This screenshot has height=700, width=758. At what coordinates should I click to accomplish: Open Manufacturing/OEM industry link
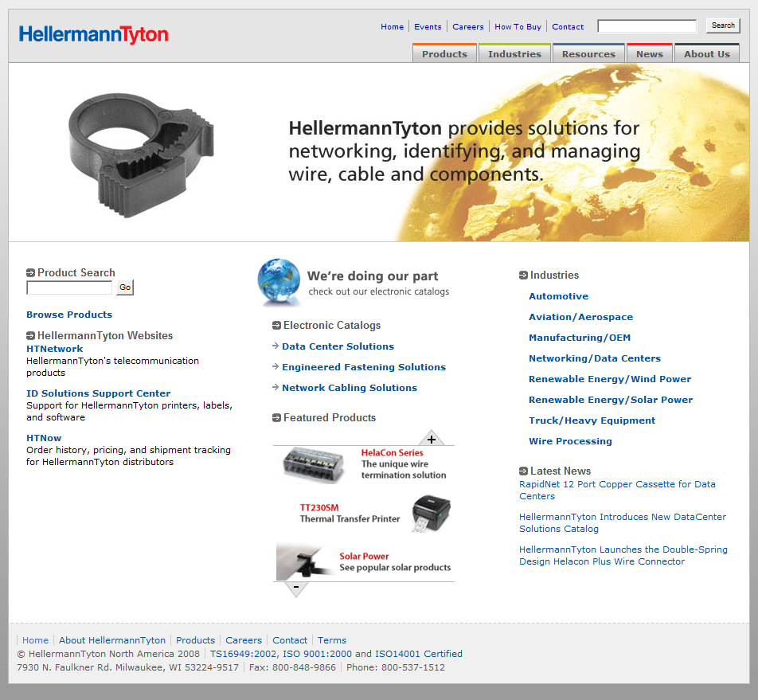coord(580,338)
